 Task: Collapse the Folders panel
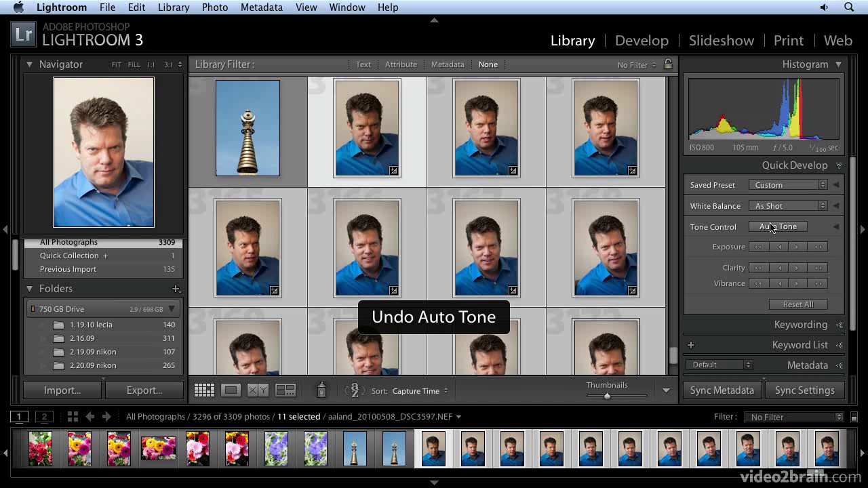pos(29,289)
